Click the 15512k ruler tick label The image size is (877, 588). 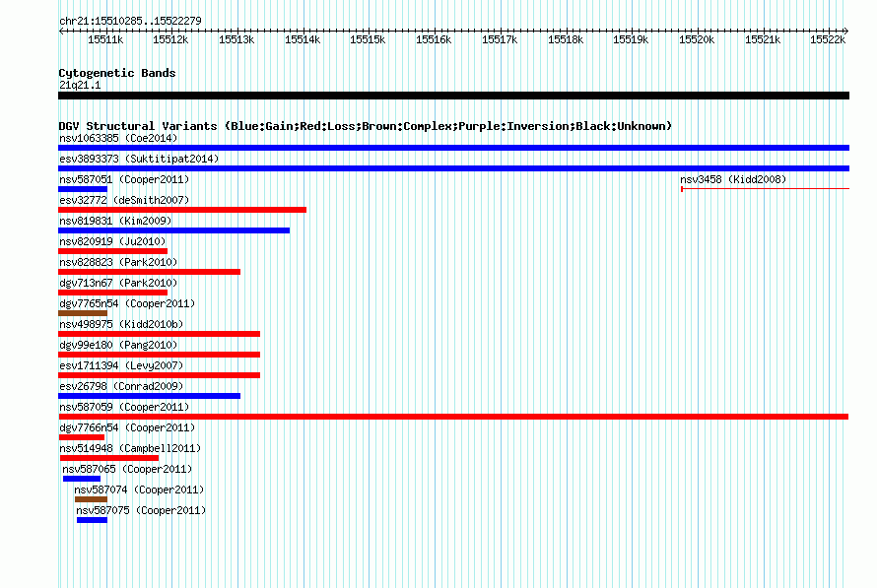pos(170,39)
